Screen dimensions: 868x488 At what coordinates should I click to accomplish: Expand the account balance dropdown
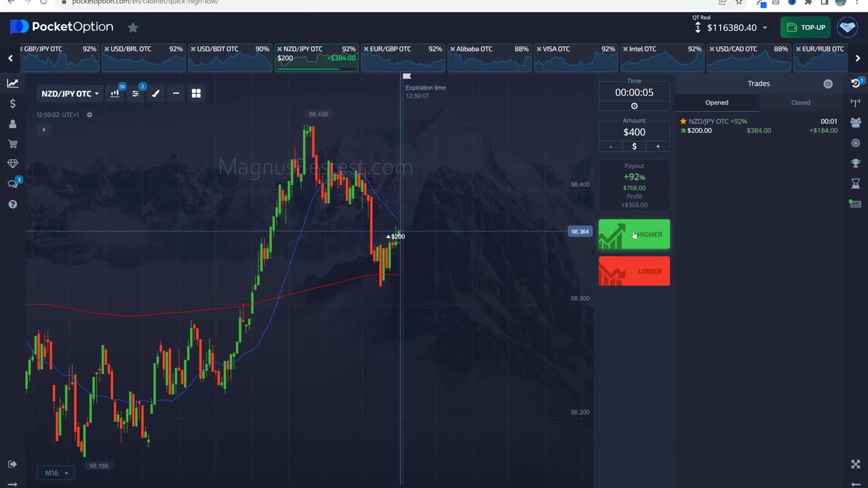[x=765, y=28]
